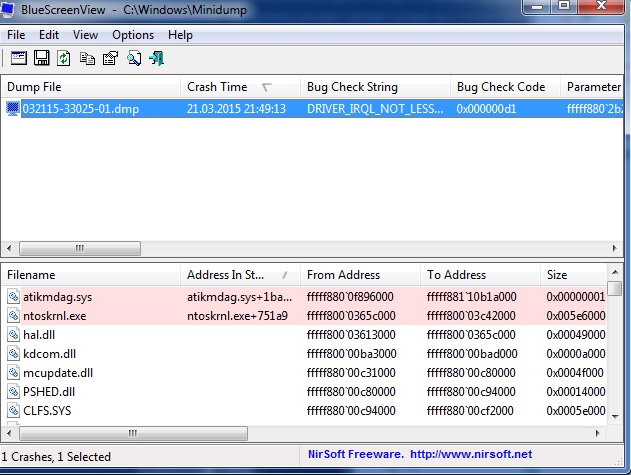This screenshot has width=631, height=475.
Task: Click the Find magnifier toolbar icon
Action: coord(134,58)
